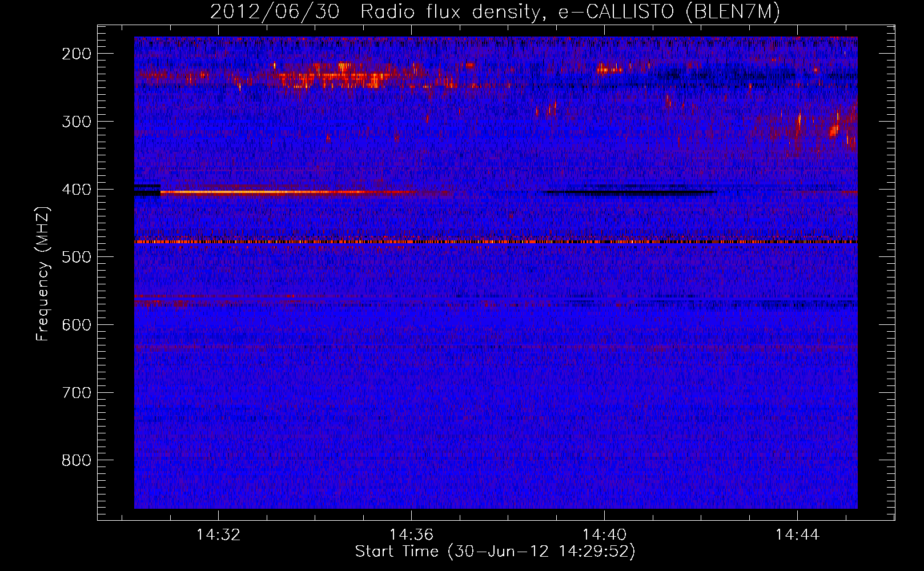Click the 14:36 time tick label
Screen dimensions: 924x571
point(411,535)
